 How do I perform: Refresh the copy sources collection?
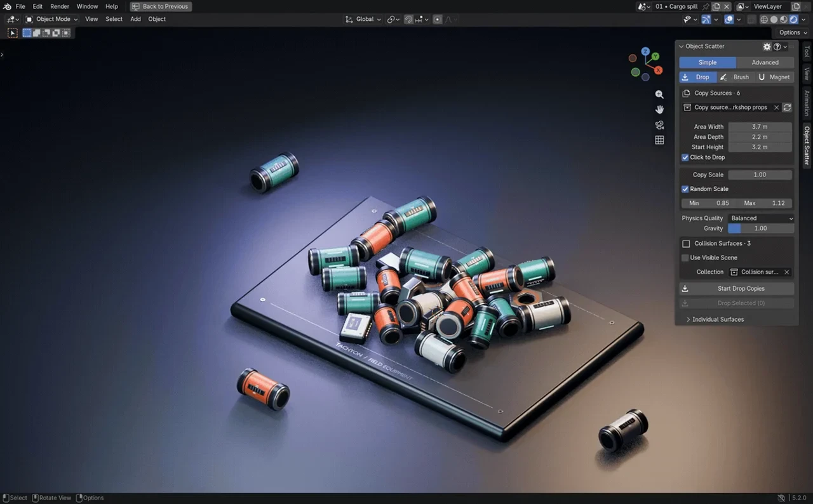pyautogui.click(x=787, y=108)
